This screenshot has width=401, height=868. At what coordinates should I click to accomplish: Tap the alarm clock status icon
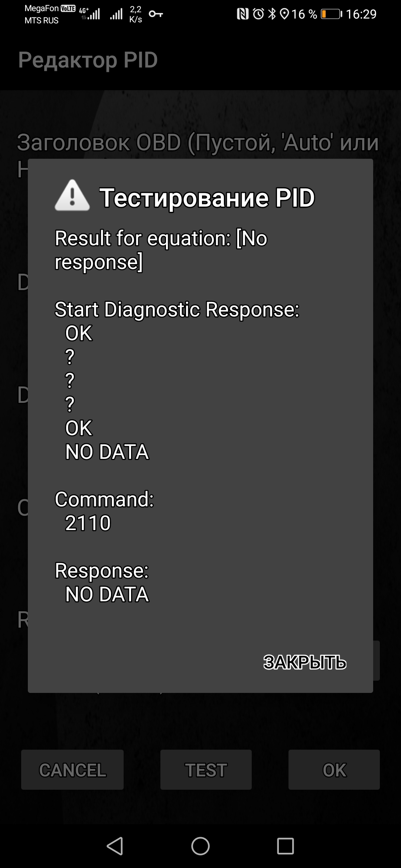[x=258, y=14]
